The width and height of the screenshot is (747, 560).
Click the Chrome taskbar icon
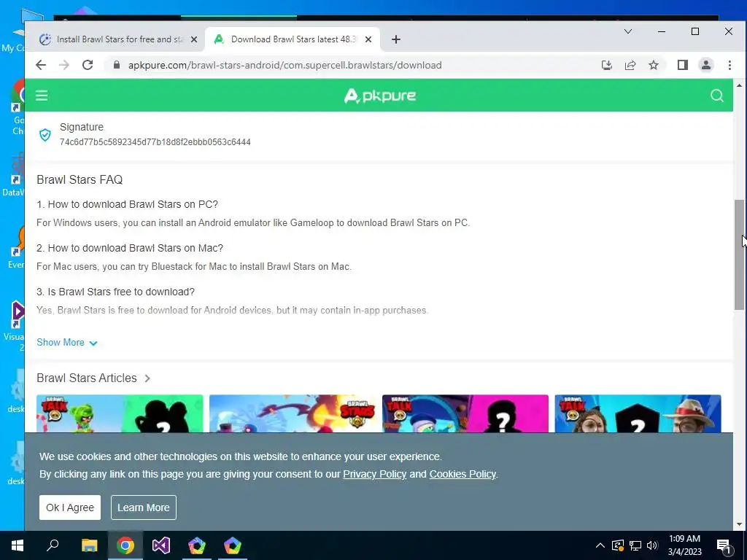[125, 545]
